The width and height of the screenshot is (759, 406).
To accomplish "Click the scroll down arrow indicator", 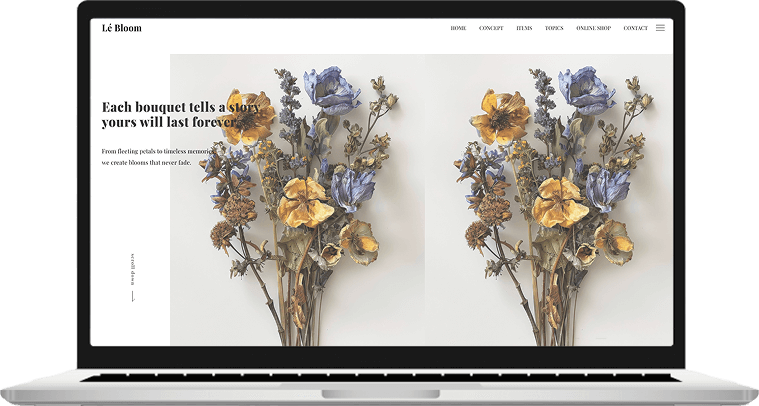I will coord(133,295).
